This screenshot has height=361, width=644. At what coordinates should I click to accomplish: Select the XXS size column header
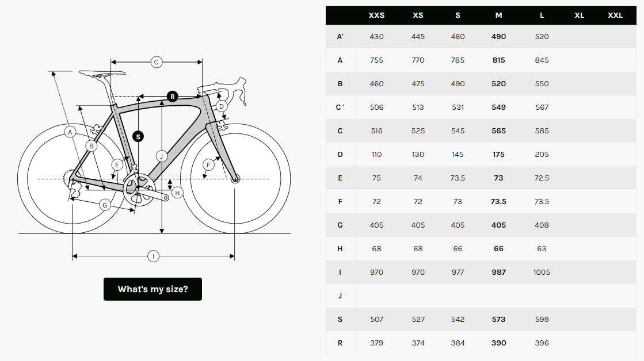tap(376, 16)
